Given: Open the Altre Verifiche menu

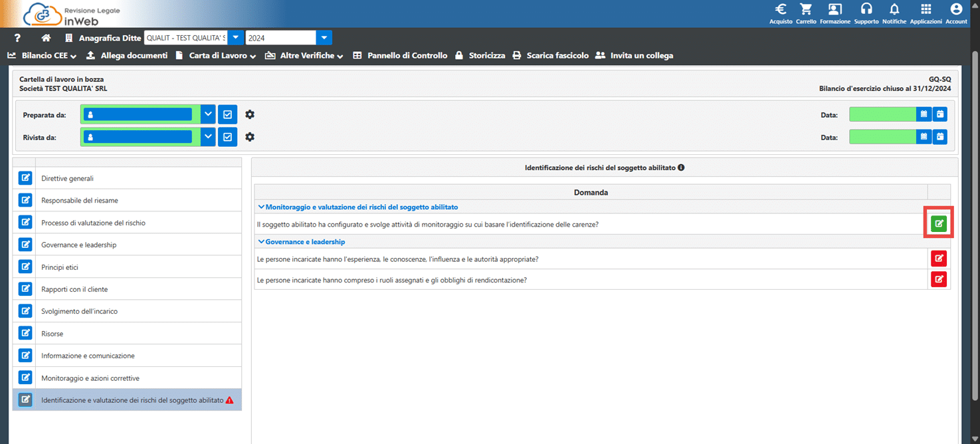Looking at the screenshot, I should pyautogui.click(x=304, y=56).
